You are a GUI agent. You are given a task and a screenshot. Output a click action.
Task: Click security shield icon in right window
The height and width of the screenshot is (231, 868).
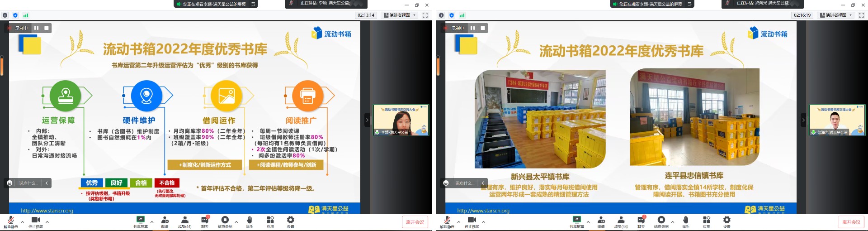(x=452, y=15)
